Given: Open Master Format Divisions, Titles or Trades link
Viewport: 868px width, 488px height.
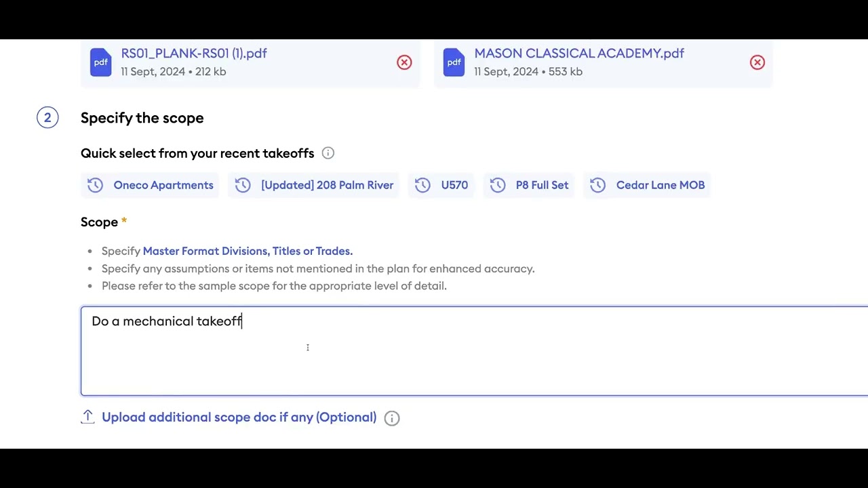Looking at the screenshot, I should coord(248,251).
